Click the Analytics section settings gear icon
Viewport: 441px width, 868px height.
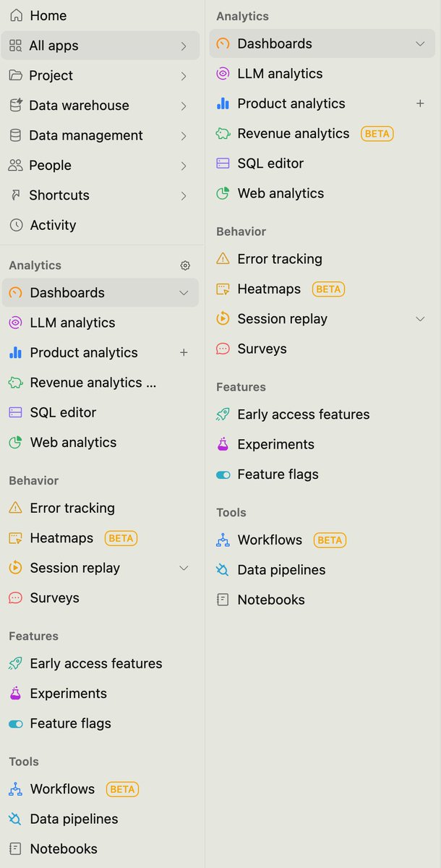pyautogui.click(x=185, y=265)
